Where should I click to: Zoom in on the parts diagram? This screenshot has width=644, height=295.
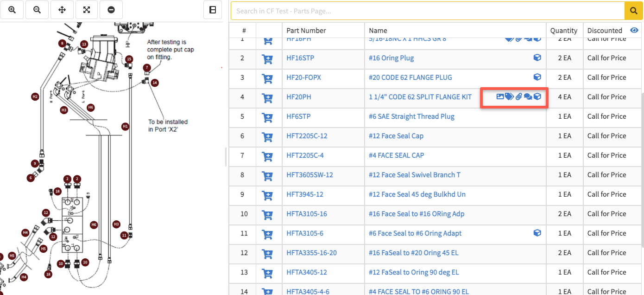tap(13, 10)
